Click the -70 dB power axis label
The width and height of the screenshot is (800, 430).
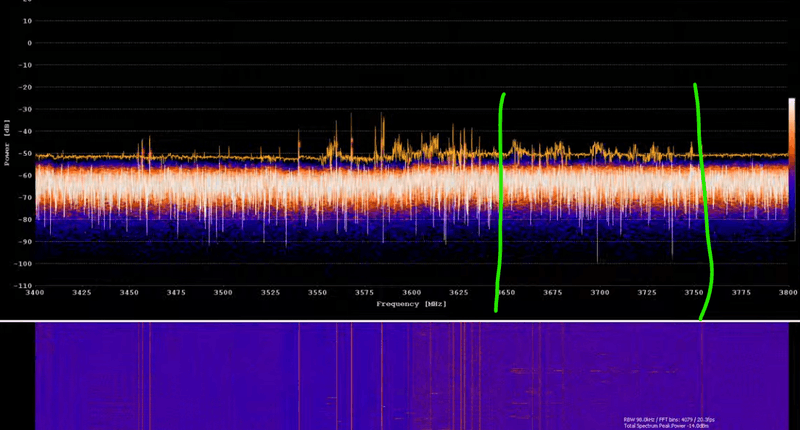[x=25, y=197]
